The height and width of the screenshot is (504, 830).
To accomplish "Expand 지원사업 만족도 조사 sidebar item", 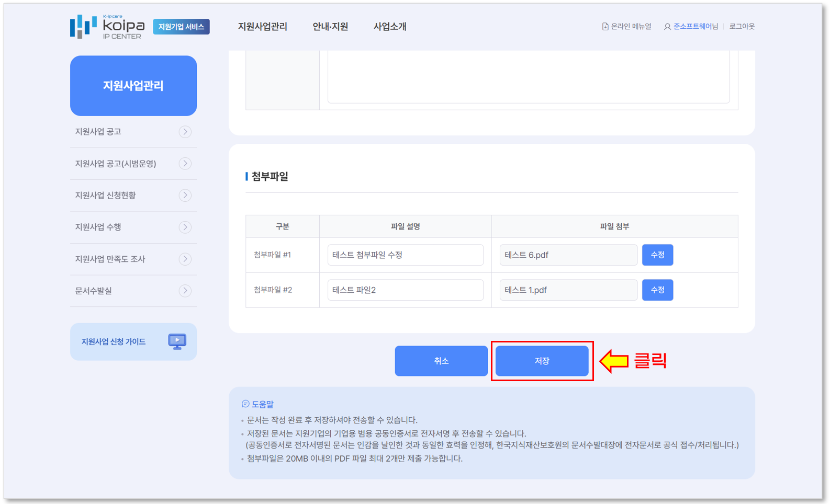I will (x=185, y=259).
